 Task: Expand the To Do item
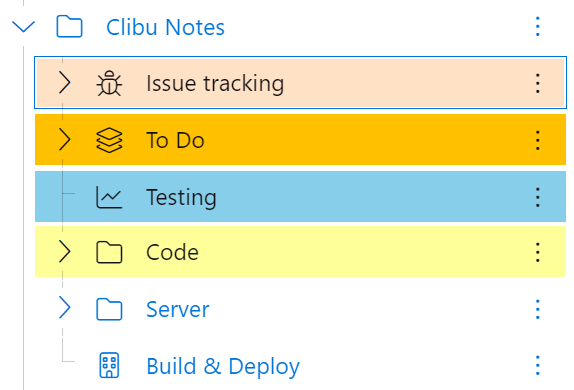64,140
